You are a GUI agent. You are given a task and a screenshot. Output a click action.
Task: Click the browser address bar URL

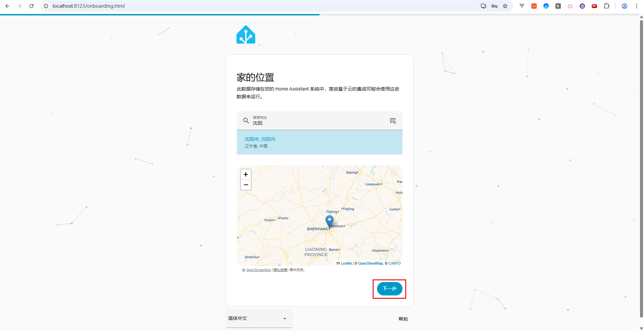89,6
